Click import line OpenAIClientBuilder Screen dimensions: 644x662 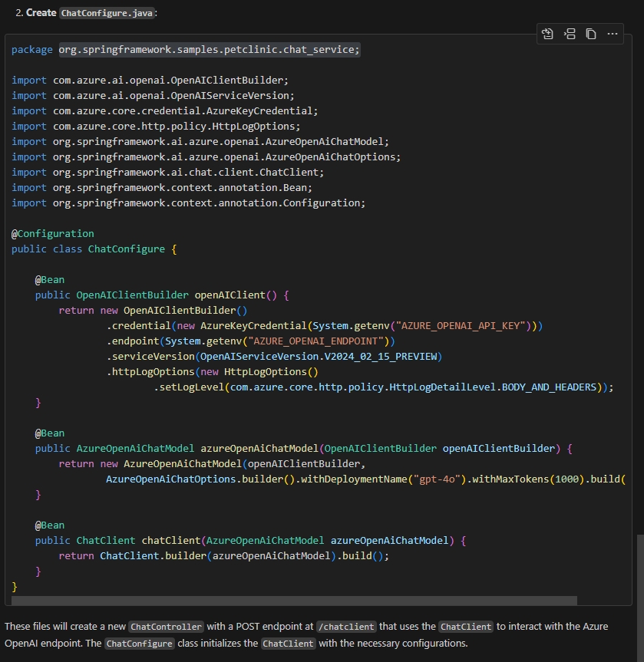150,81
